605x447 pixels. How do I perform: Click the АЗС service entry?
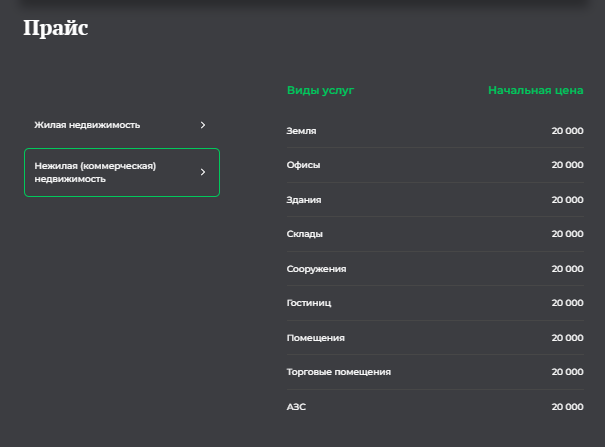[298, 407]
